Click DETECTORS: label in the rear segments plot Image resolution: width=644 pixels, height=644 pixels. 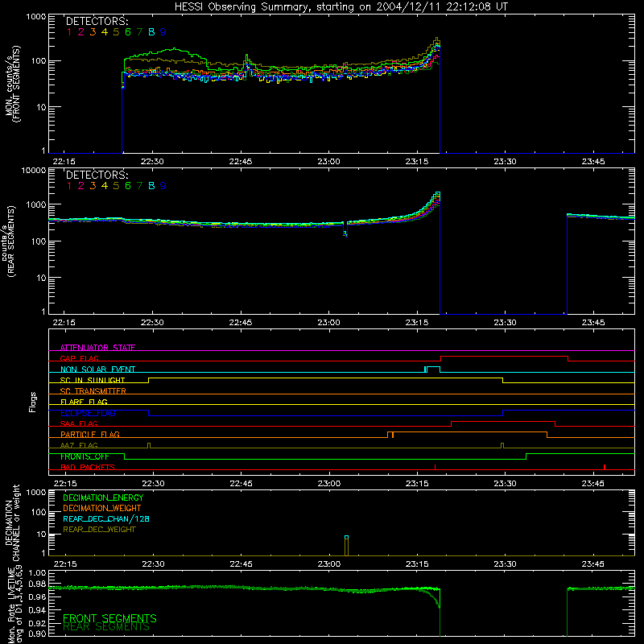click(x=97, y=175)
